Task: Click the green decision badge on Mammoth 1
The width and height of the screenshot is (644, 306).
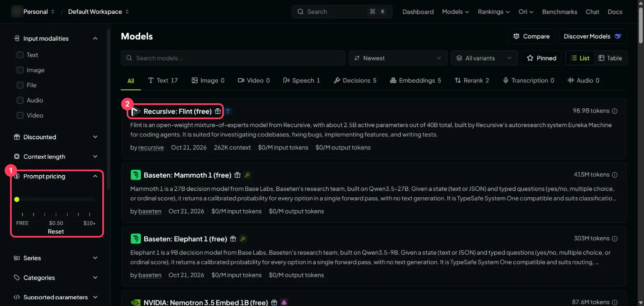Action: [247, 175]
